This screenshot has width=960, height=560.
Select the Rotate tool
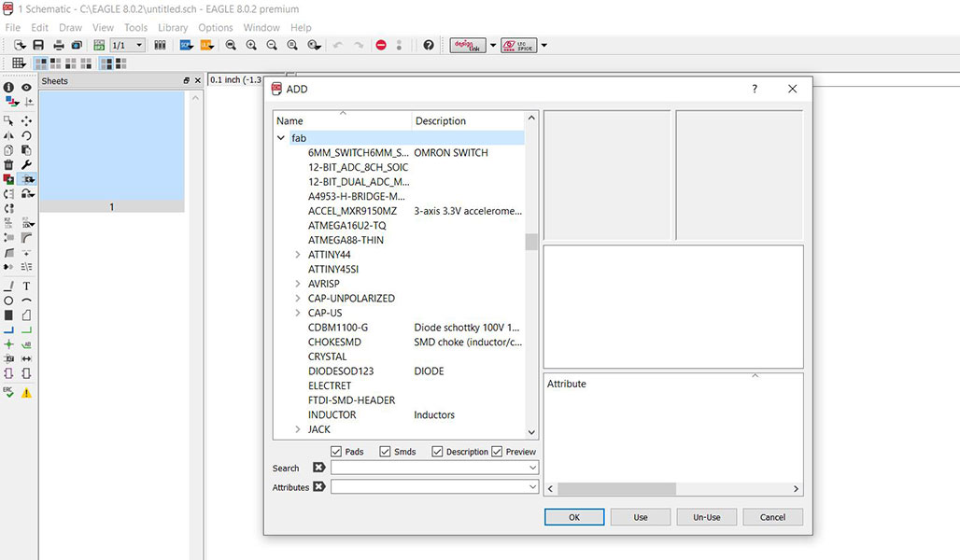26,136
